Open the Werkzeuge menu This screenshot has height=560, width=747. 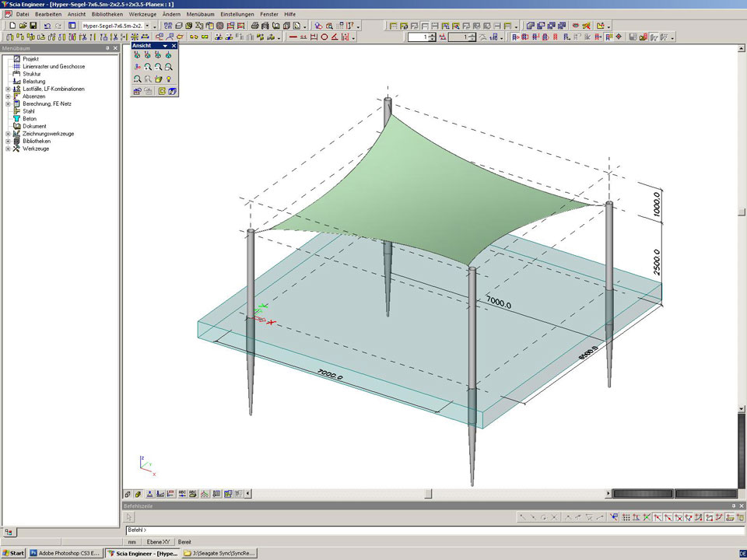[x=142, y=14]
